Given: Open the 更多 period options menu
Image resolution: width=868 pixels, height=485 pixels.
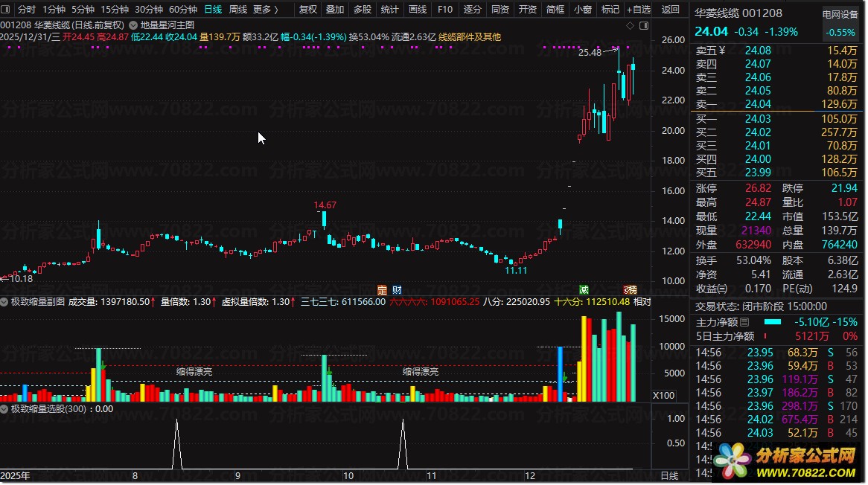Looking at the screenshot, I should 266,10.
